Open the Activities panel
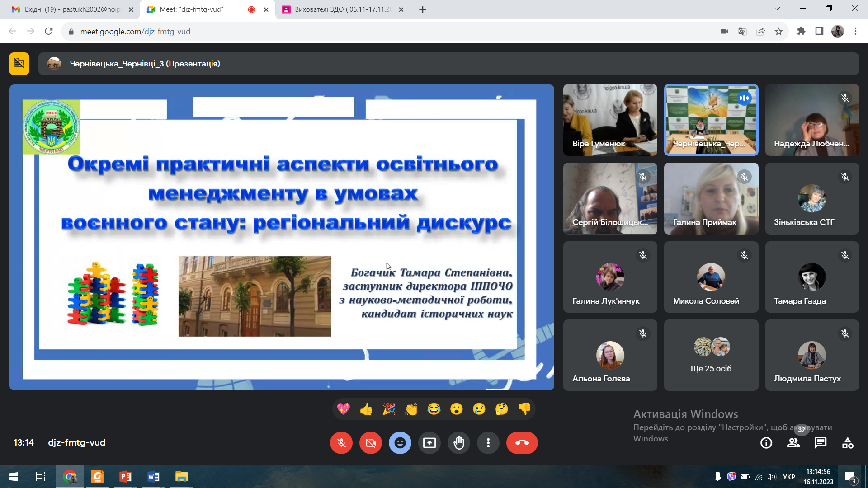This screenshot has width=868, height=488. (x=848, y=443)
